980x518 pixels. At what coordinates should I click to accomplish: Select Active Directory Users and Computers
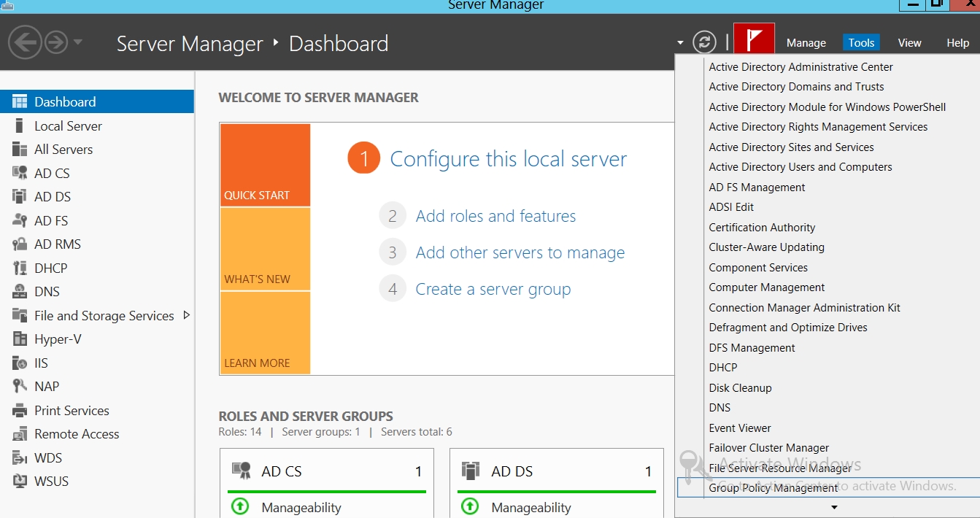(x=800, y=167)
